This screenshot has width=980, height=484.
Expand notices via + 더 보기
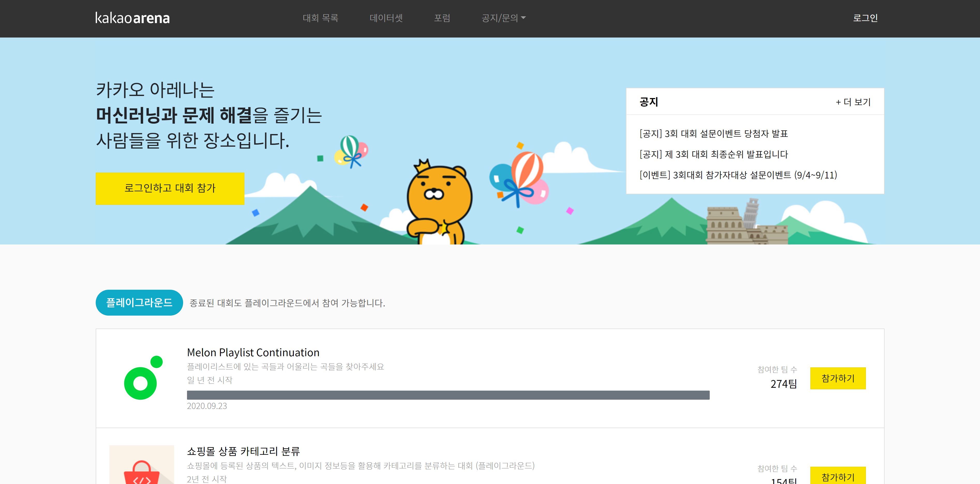(x=853, y=102)
